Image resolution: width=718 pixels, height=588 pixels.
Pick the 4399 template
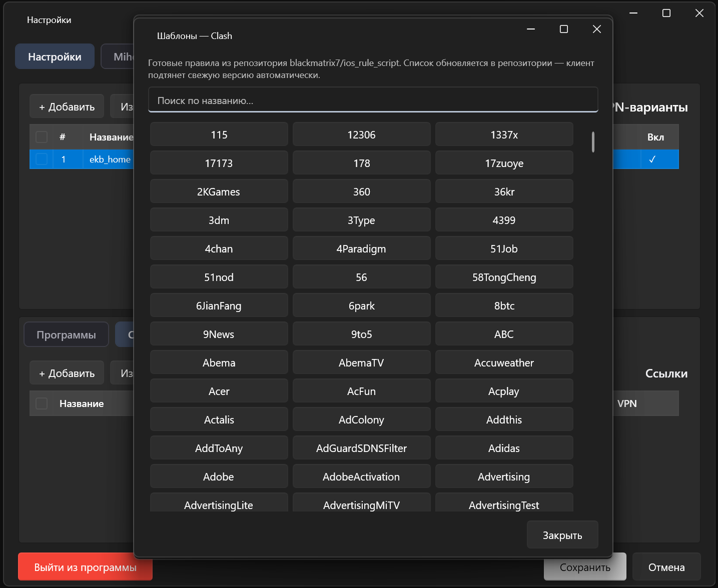click(504, 220)
